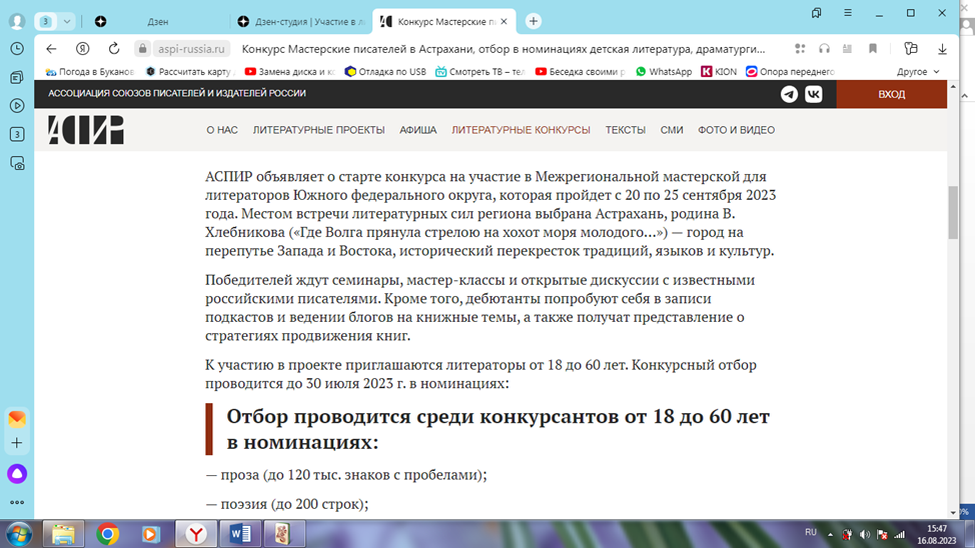Open volume control in system tray
The width and height of the screenshot is (975, 548).
864,534
